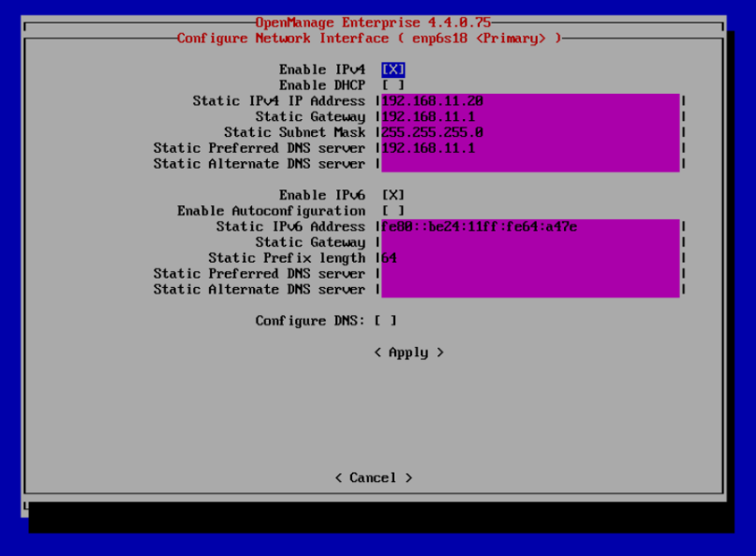The height and width of the screenshot is (556, 756).
Task: Click the 'Static IPv4 IP Address' label
Action: point(279,101)
